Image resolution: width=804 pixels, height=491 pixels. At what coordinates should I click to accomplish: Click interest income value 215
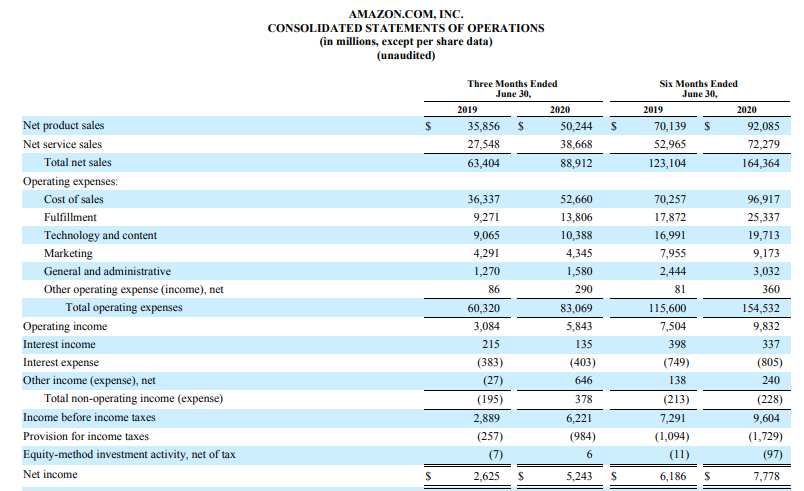pyautogui.click(x=491, y=344)
